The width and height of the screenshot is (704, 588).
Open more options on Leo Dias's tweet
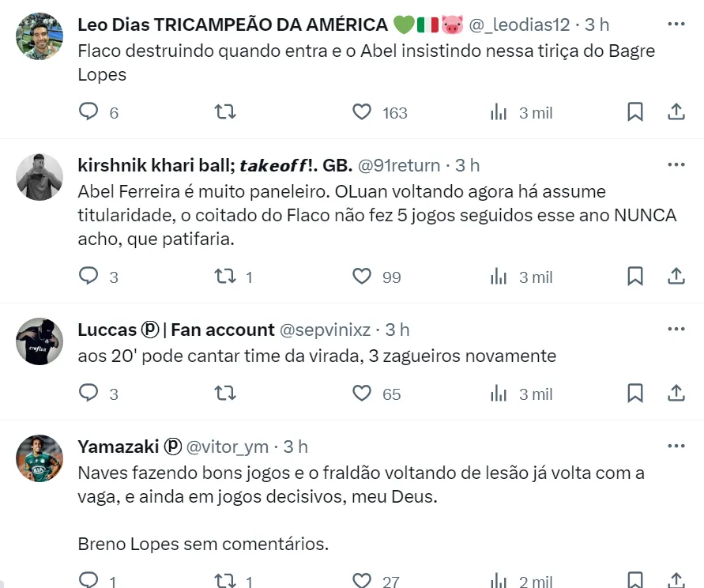(x=676, y=24)
